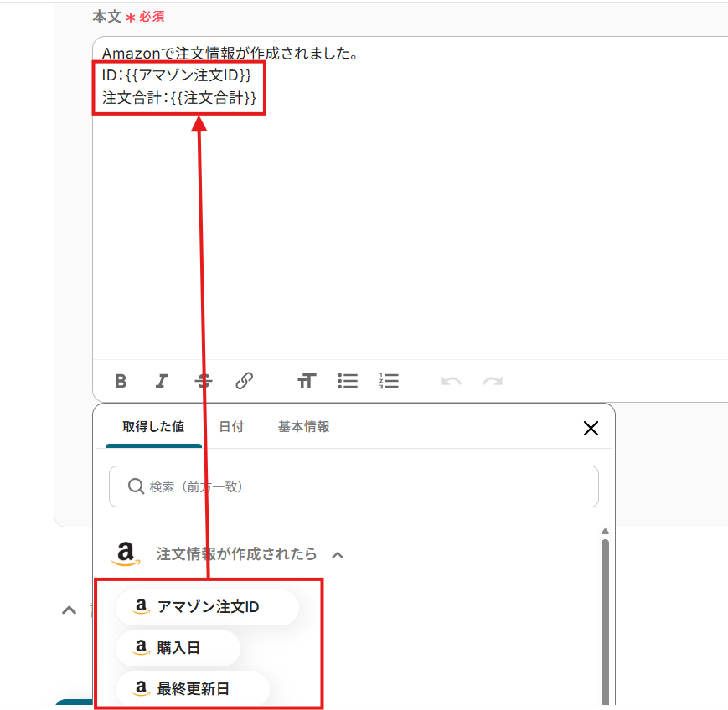Insert the アマゾン注文ID value
This screenshot has height=710, width=728.
coord(207,607)
